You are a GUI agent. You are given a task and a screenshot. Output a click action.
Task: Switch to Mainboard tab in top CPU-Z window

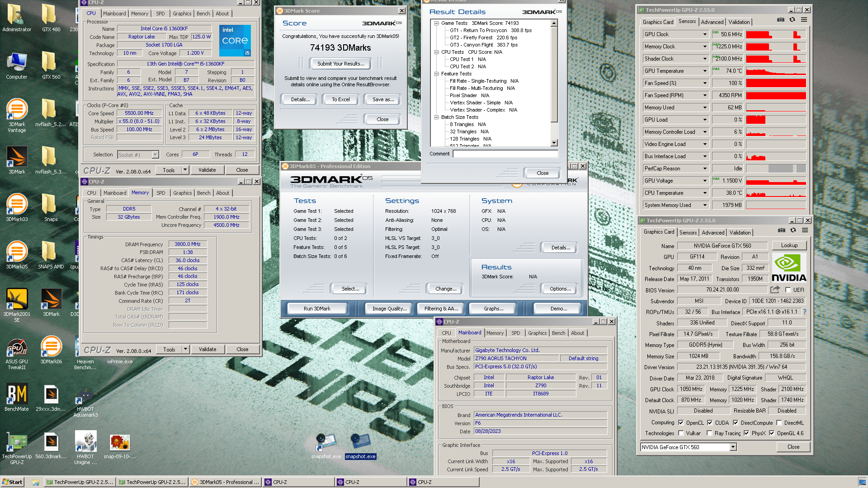(x=114, y=14)
